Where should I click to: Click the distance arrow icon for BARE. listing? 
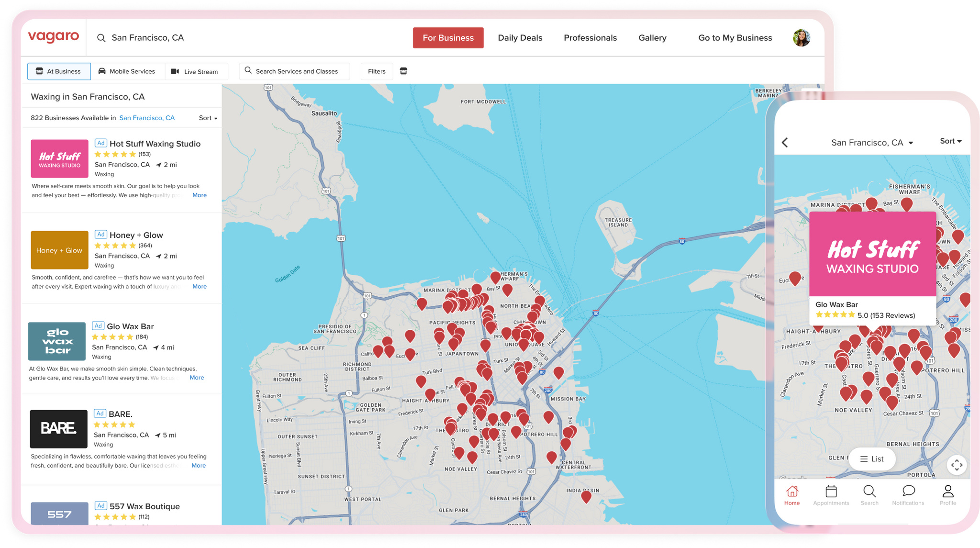point(157,435)
